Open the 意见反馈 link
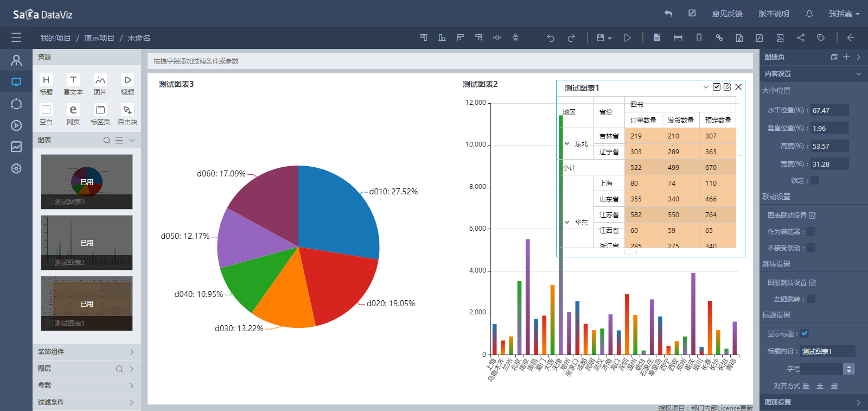The height and width of the screenshot is (411, 868). coord(727,14)
